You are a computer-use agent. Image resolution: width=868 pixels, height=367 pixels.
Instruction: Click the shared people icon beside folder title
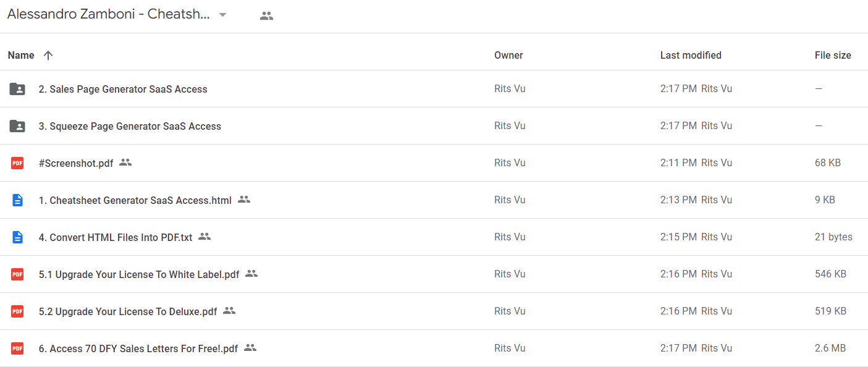[266, 16]
